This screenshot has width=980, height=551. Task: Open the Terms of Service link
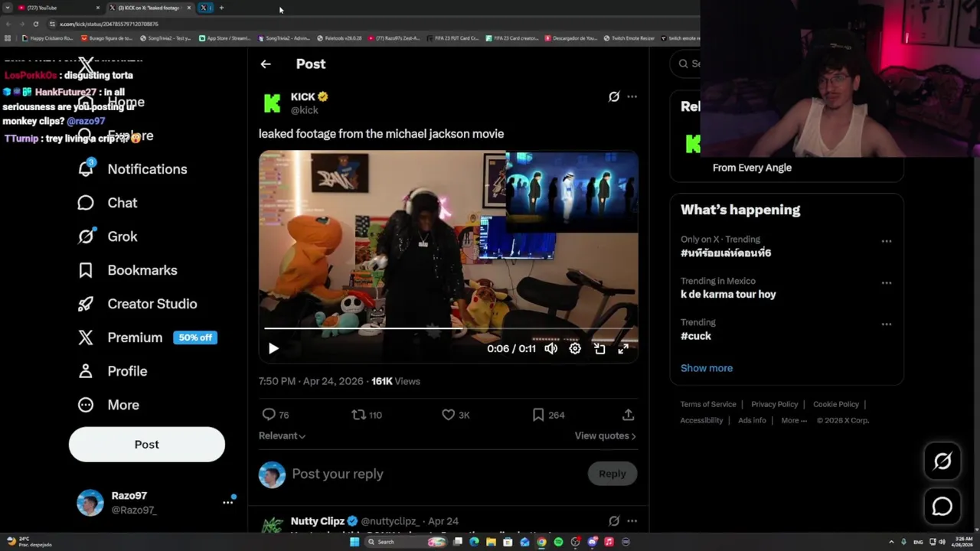(x=708, y=404)
